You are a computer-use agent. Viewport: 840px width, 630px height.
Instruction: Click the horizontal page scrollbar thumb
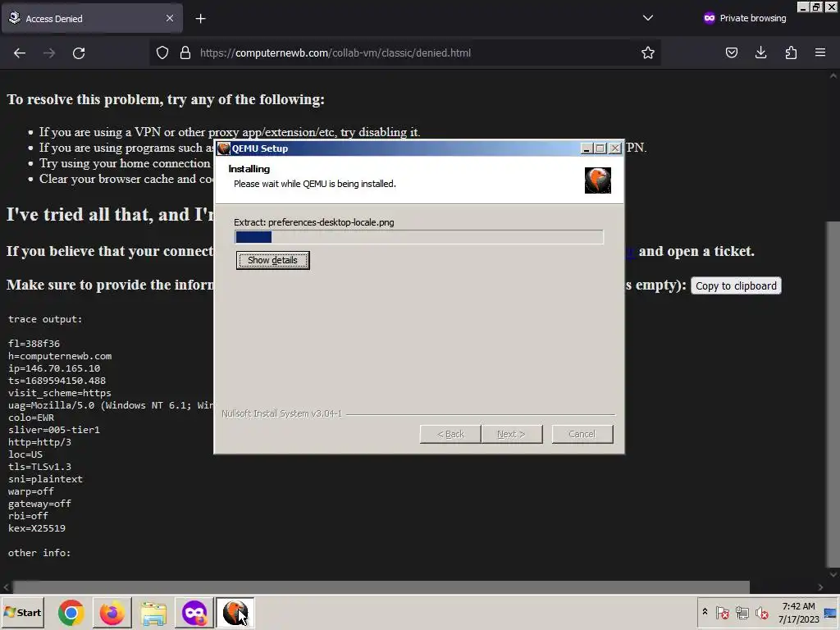pyautogui.click(x=381, y=587)
